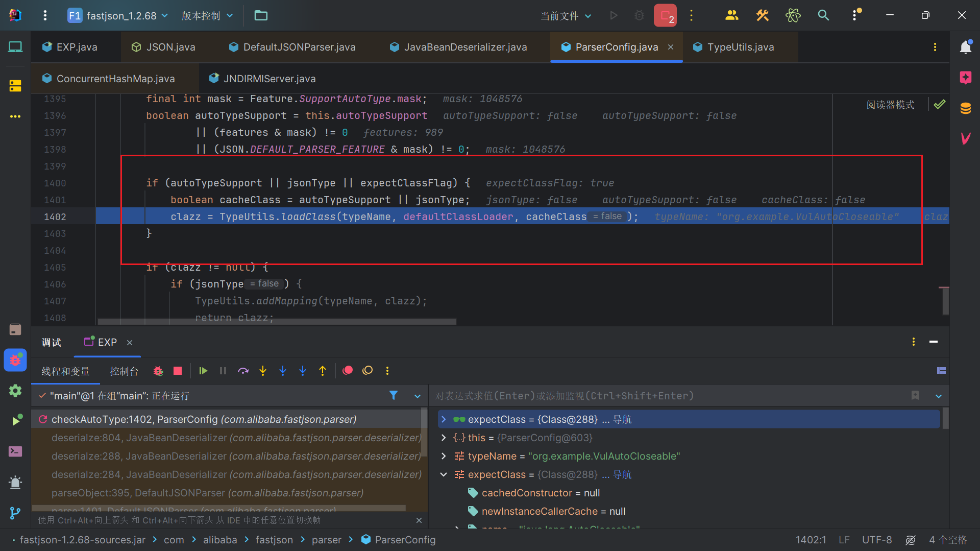Step over in debugger toolbar

243,371
